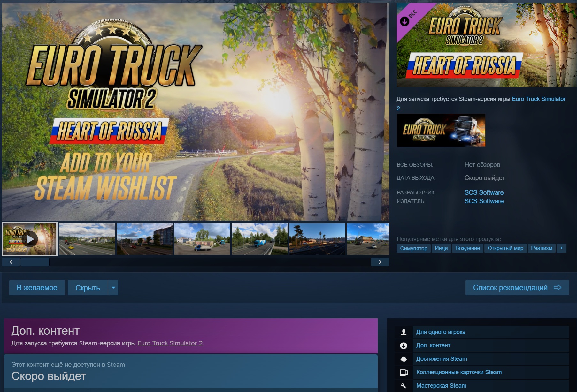Image resolution: width=577 pixels, height=392 pixels.
Task: Click the 'Скрыть' button
Action: [88, 288]
